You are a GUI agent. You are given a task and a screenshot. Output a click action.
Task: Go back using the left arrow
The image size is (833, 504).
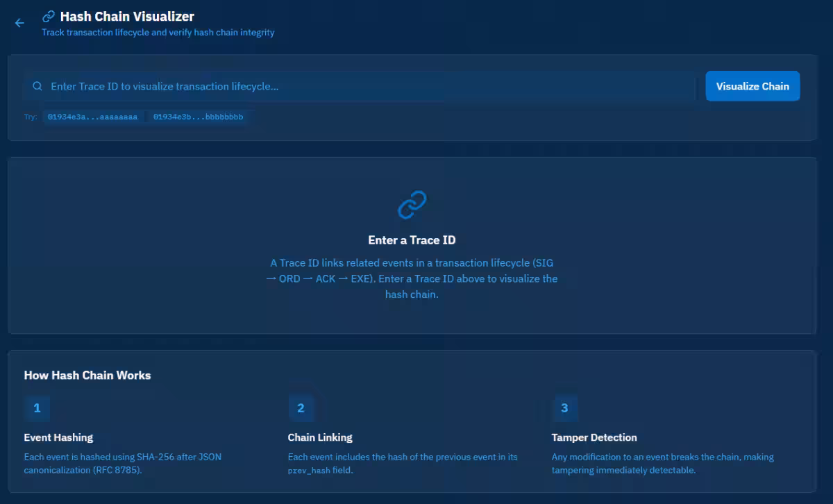pyautogui.click(x=19, y=23)
